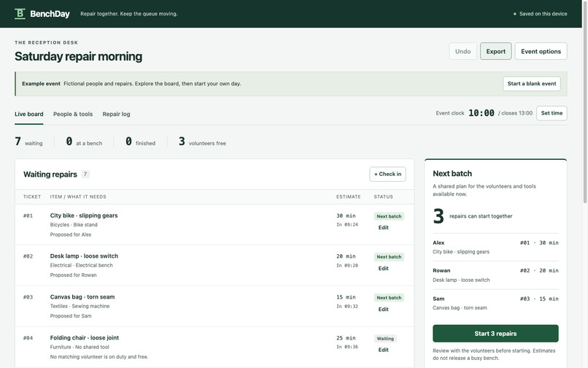Click Next batch badge on ticket #01
588x368 pixels.
pos(389,216)
